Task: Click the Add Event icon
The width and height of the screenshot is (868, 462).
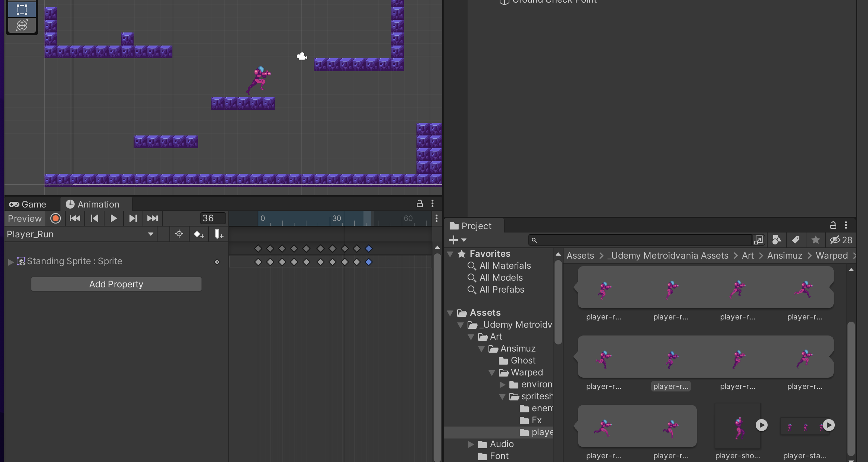Action: click(219, 234)
